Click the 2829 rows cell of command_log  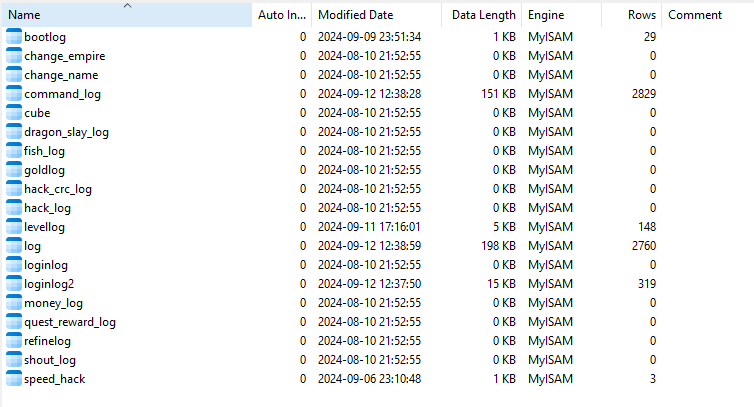[x=641, y=94]
